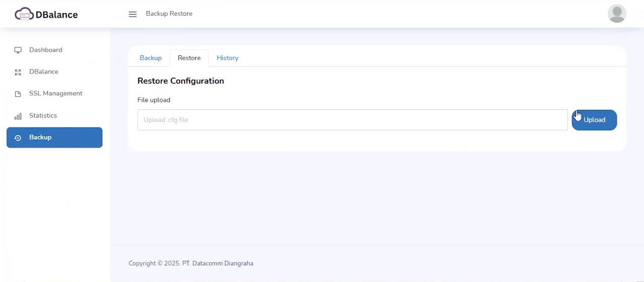Click the Dashboard monitor icon
644x282 pixels.
[18, 50]
